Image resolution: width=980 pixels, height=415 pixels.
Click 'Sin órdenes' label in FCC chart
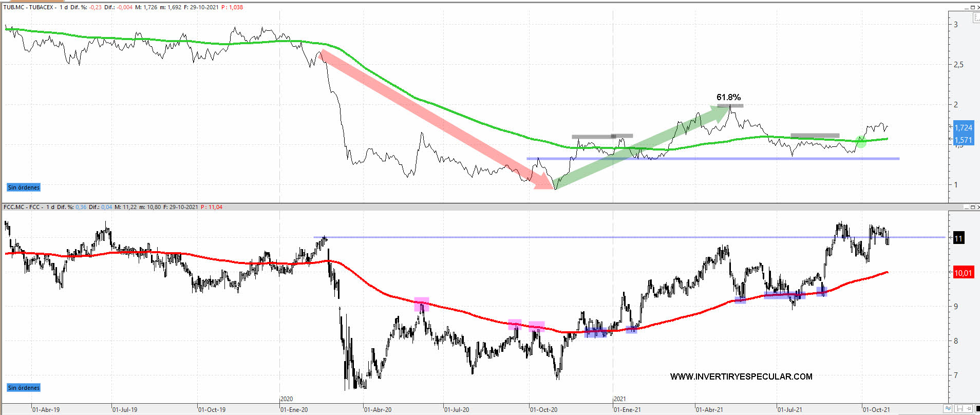(x=24, y=388)
